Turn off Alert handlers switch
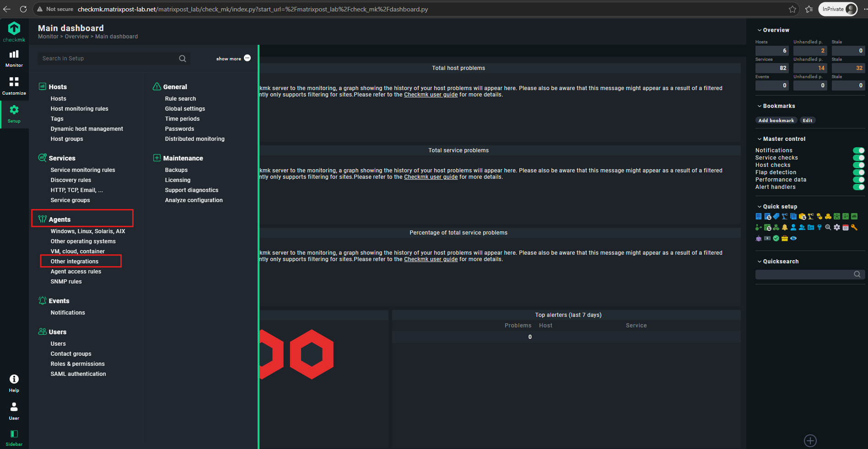Screen dimensions: 868x449 [x=858, y=187]
